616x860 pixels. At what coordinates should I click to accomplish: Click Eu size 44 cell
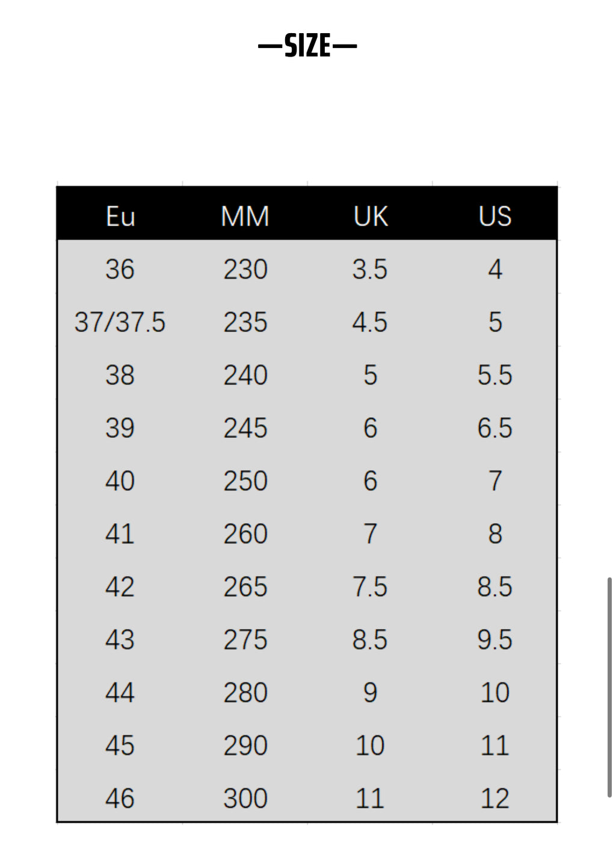coord(120,693)
